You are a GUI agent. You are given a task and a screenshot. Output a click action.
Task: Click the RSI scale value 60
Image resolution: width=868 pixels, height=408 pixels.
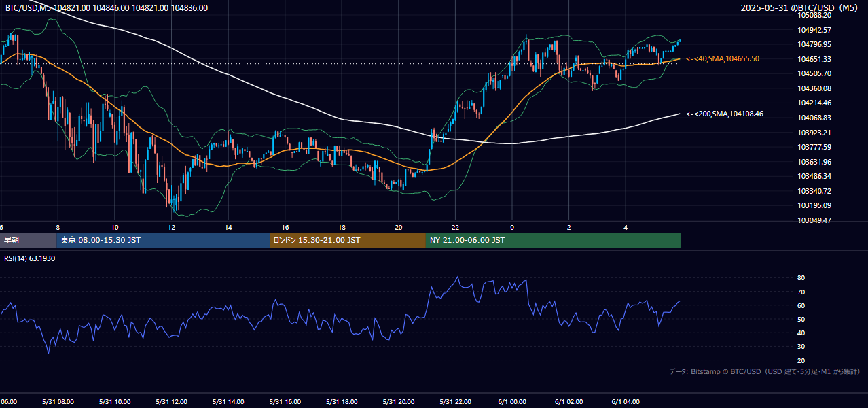(x=801, y=305)
